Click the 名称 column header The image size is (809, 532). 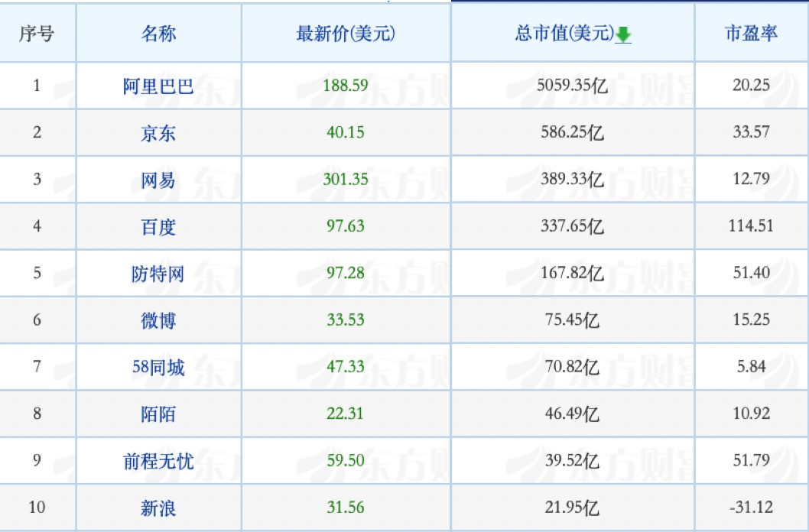[x=158, y=34]
